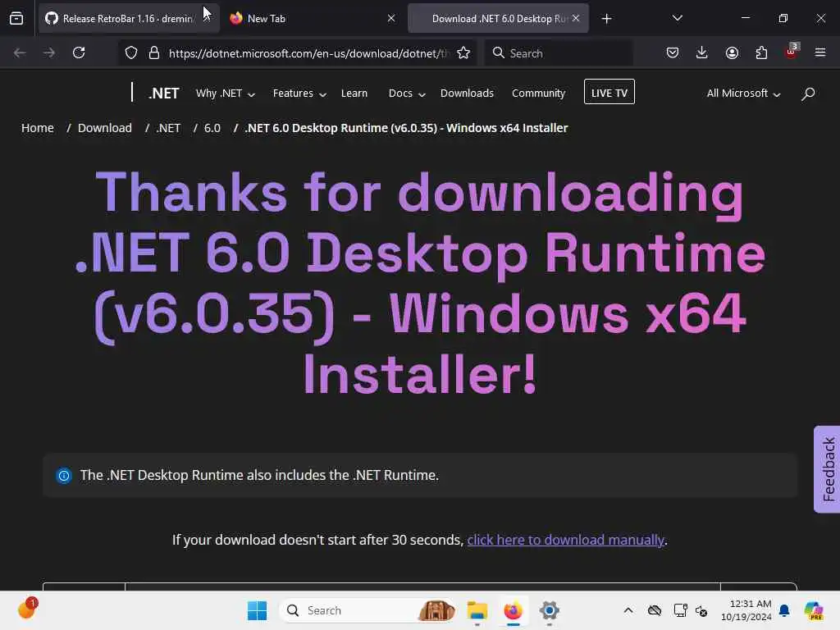The width and height of the screenshot is (840, 630).
Task: Open uBlock Origin extension icon
Action: coord(792,52)
